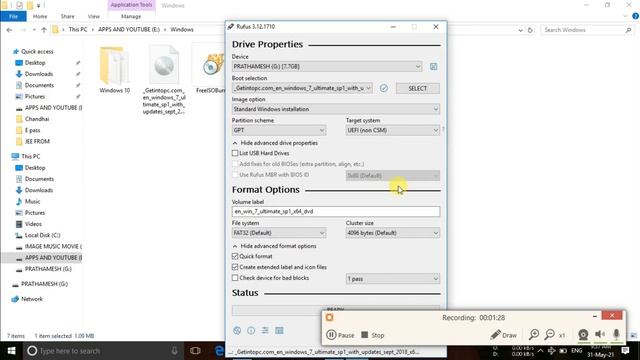Open the File tab in Explorer
Screen dimensions: 640x360
point(13,16)
